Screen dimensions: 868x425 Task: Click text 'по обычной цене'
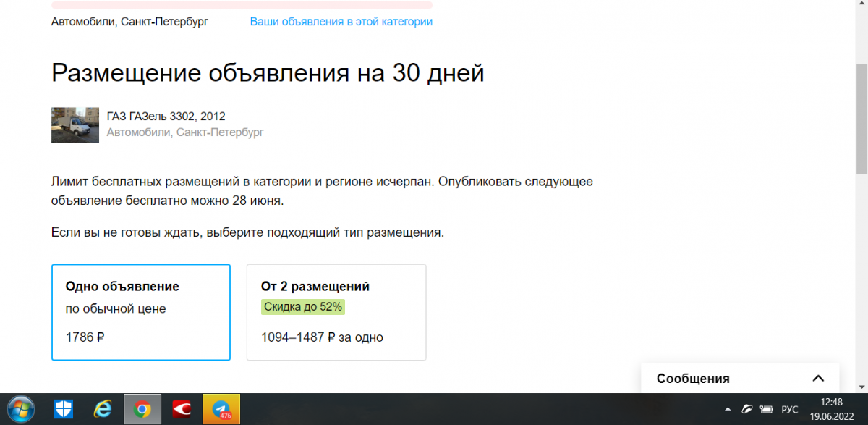click(116, 309)
